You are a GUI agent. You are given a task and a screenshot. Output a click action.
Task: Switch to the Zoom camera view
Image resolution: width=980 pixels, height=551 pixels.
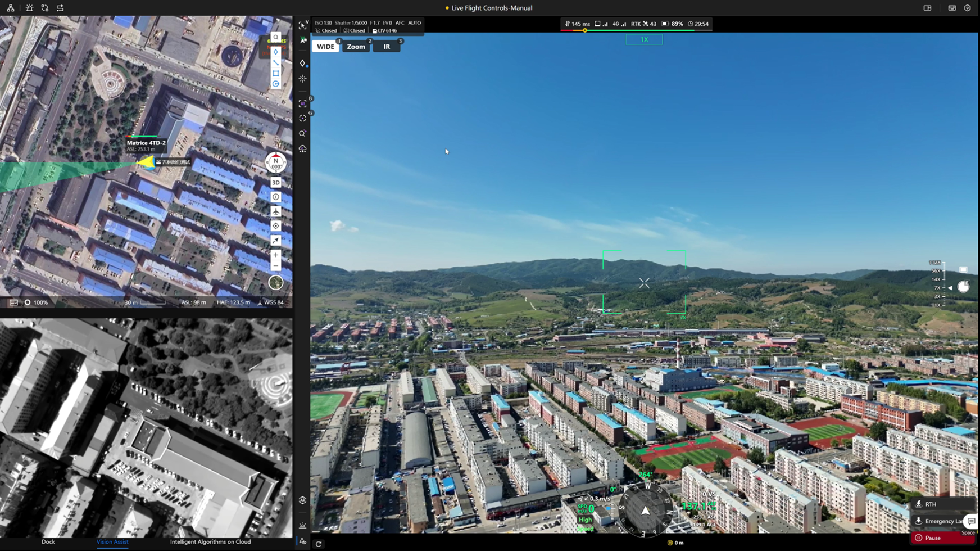click(356, 47)
